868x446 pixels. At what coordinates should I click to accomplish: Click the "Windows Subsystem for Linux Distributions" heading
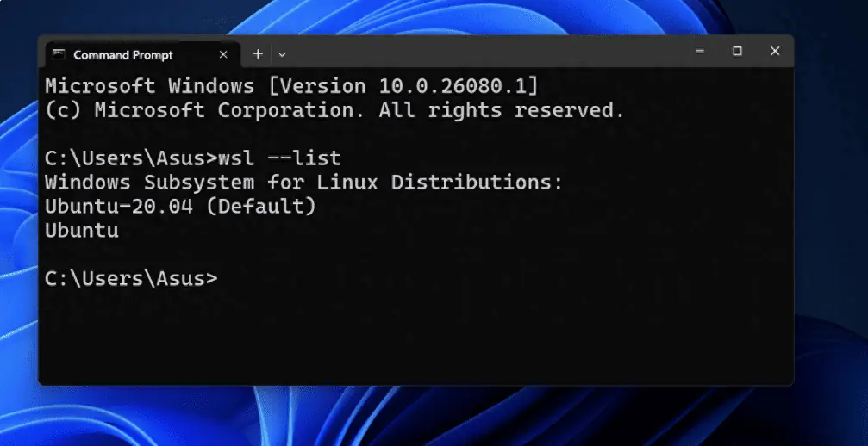pyautogui.click(x=303, y=183)
